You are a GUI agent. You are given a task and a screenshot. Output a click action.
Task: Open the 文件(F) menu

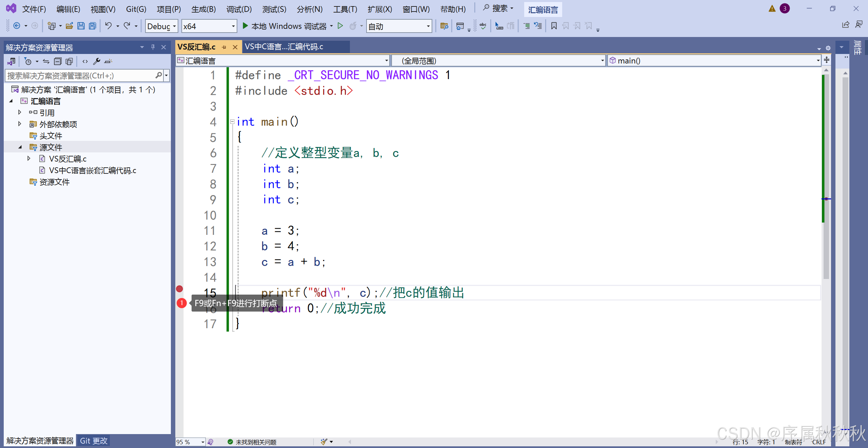[x=34, y=9]
